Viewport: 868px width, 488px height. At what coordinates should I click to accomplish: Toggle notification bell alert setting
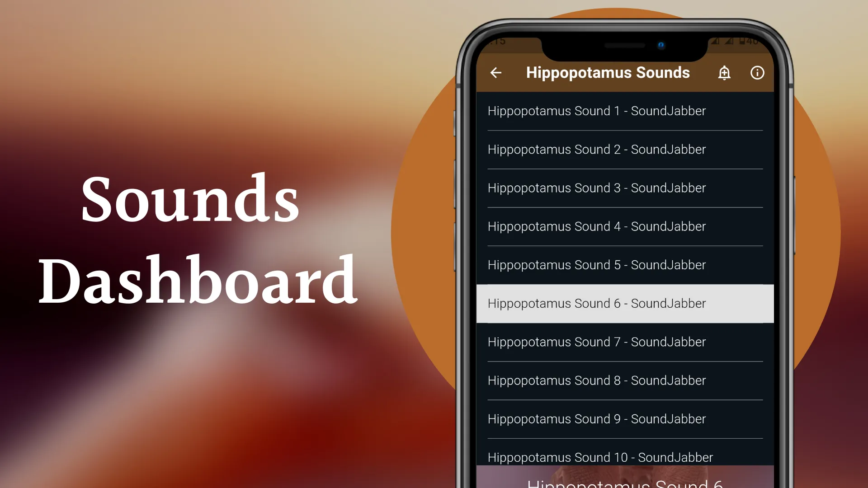724,73
